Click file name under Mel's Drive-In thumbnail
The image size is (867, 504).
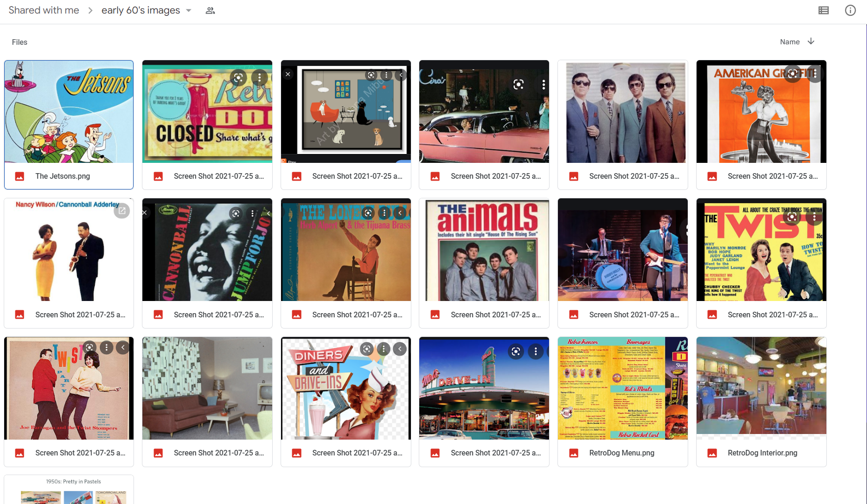[495, 453]
